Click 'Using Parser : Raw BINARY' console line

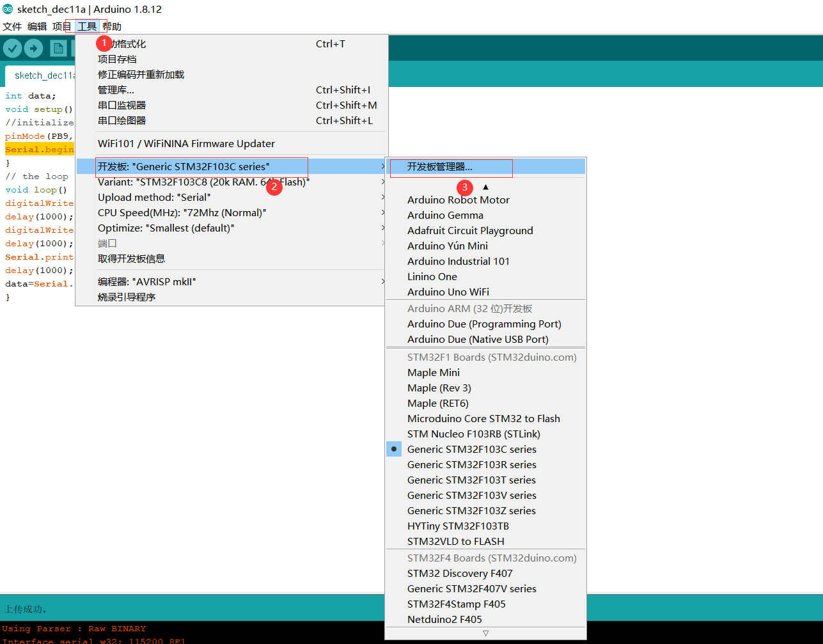tap(74, 629)
